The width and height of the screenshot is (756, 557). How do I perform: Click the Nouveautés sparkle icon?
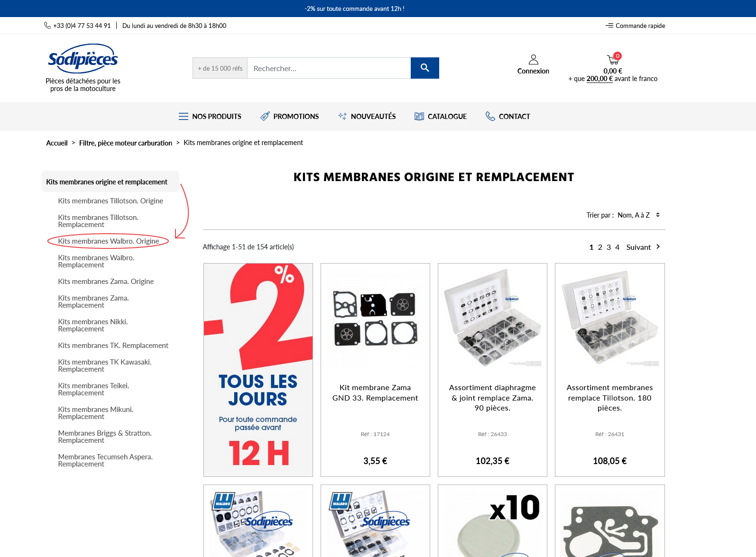(x=342, y=116)
